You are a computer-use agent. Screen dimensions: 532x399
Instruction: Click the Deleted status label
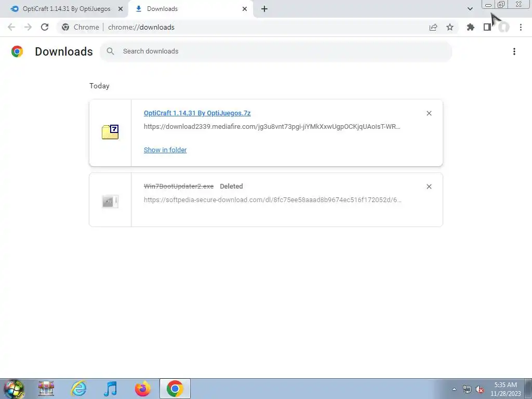[x=231, y=187]
